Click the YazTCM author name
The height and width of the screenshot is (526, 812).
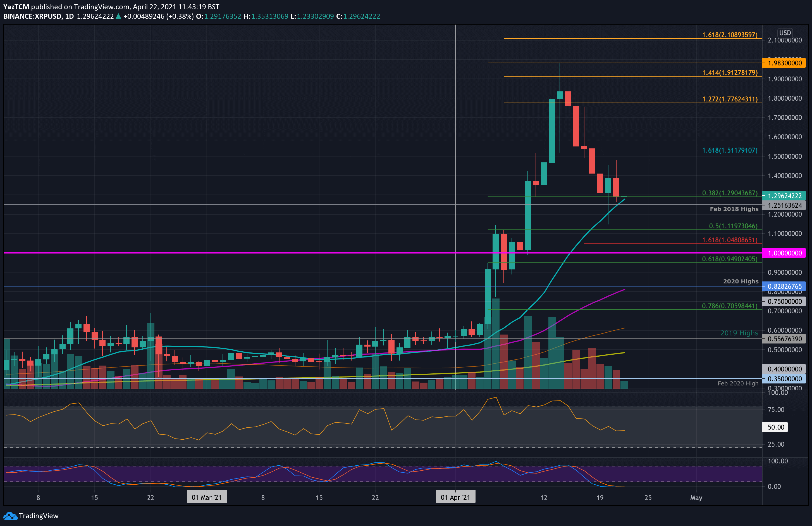16,7
